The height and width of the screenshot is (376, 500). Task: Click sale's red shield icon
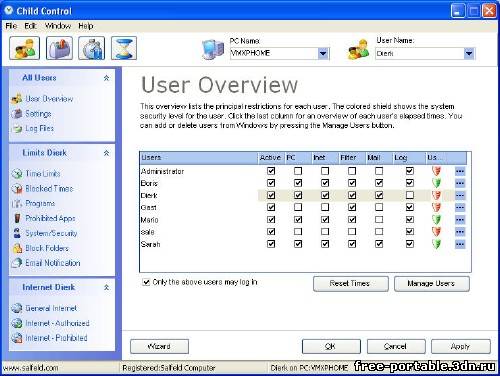tap(436, 232)
